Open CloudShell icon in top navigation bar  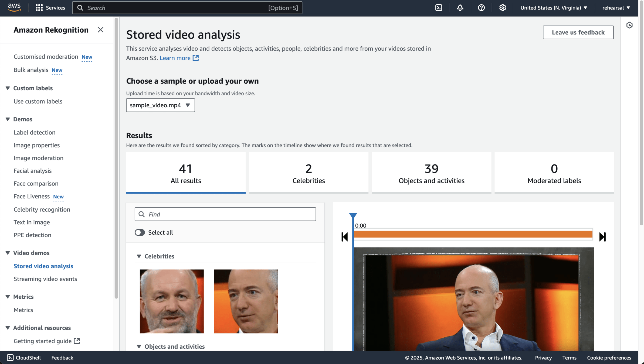[x=439, y=8]
